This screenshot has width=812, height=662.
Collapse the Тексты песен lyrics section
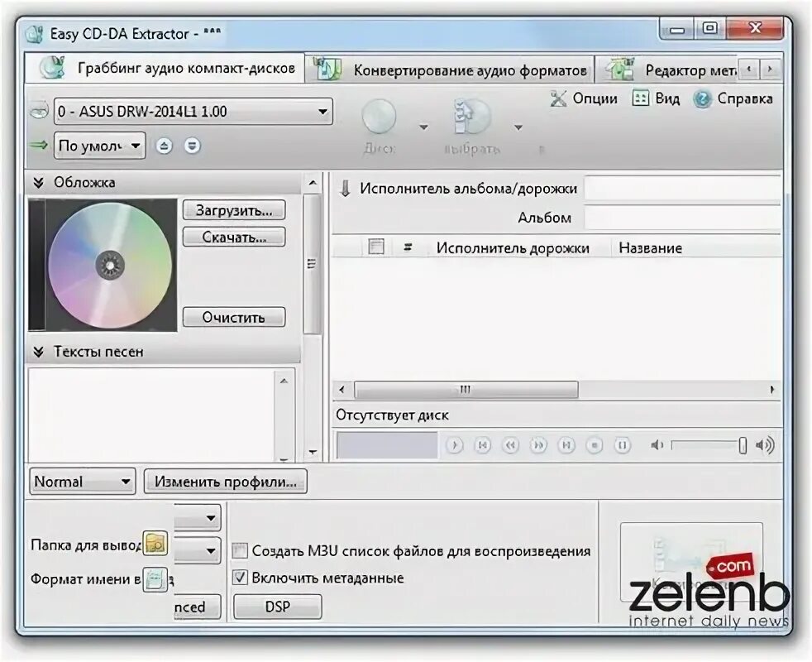[x=38, y=353]
